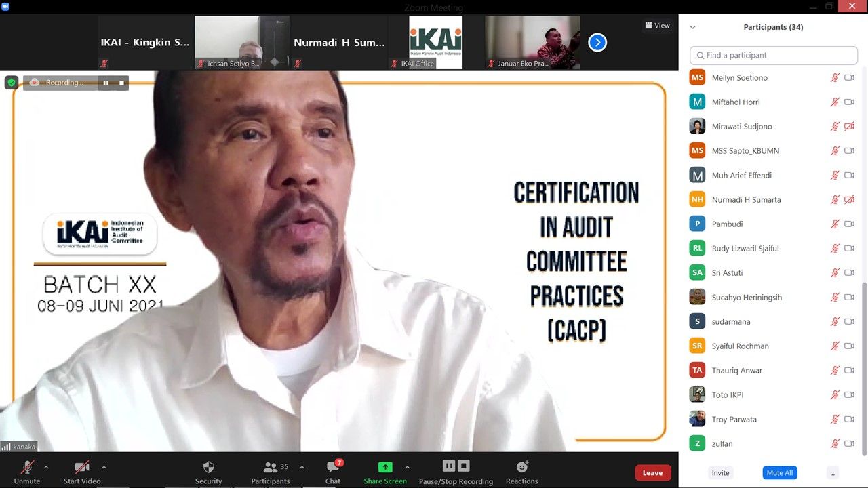Toggle mute for Muh Arief Effendi
The image size is (868, 488).
click(835, 176)
